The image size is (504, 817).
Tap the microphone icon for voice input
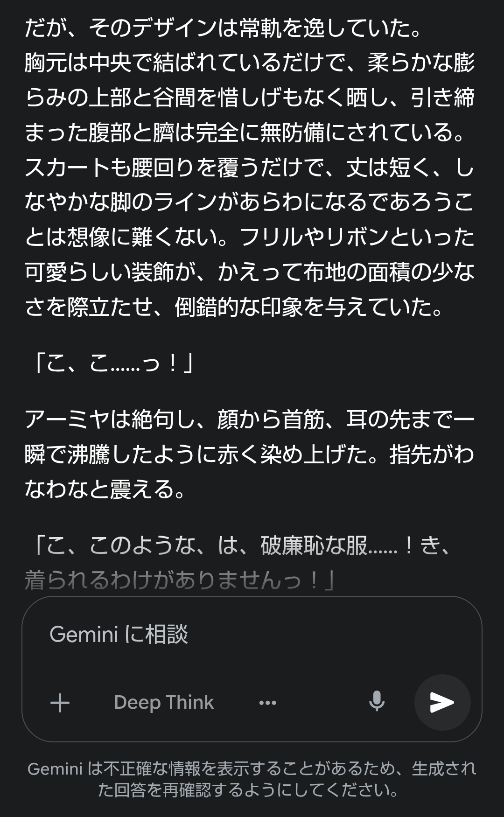pyautogui.click(x=377, y=702)
